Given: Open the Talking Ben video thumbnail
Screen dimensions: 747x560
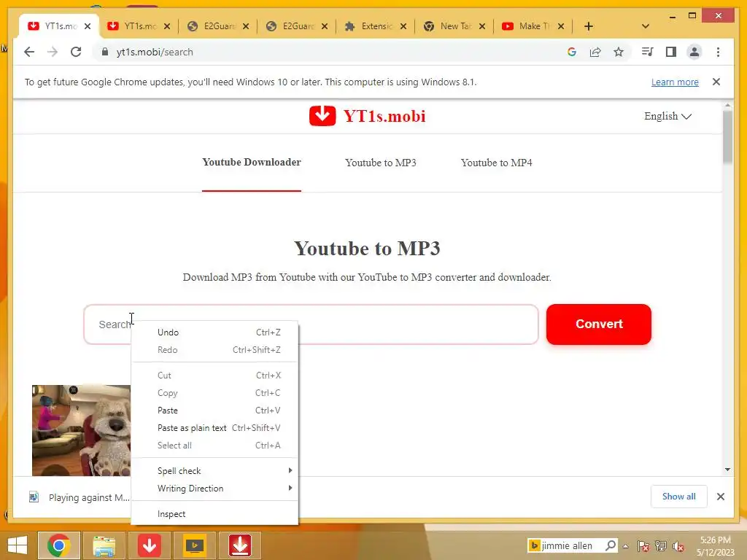Looking at the screenshot, I should coord(81,430).
